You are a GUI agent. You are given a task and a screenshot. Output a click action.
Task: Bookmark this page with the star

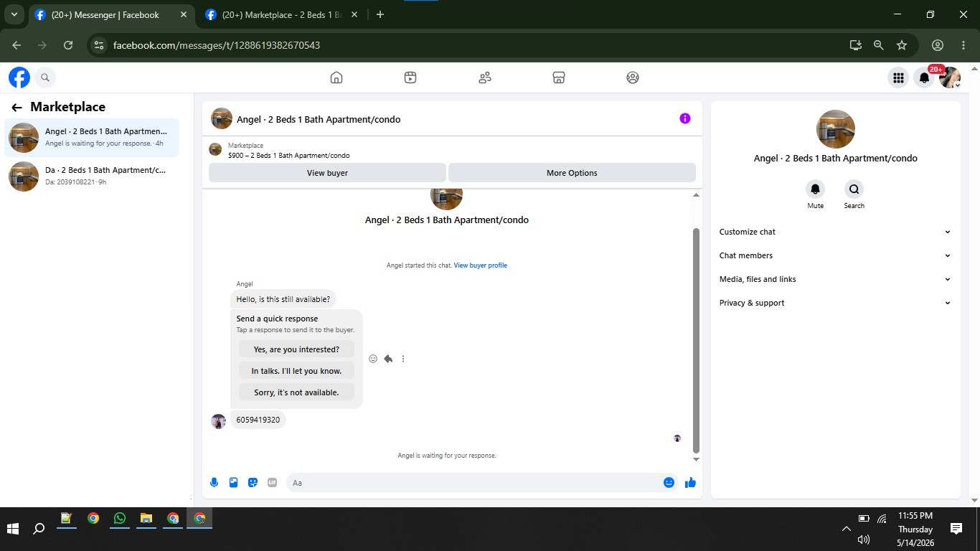tap(902, 45)
